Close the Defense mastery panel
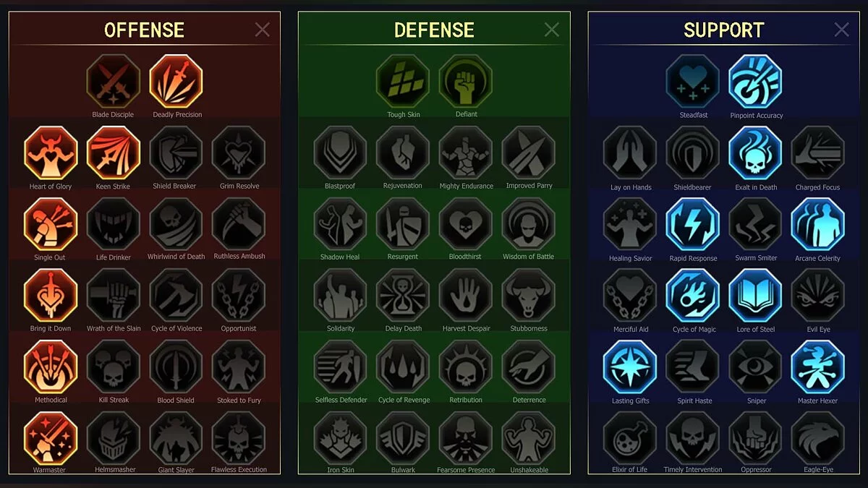868x488 pixels. (552, 30)
